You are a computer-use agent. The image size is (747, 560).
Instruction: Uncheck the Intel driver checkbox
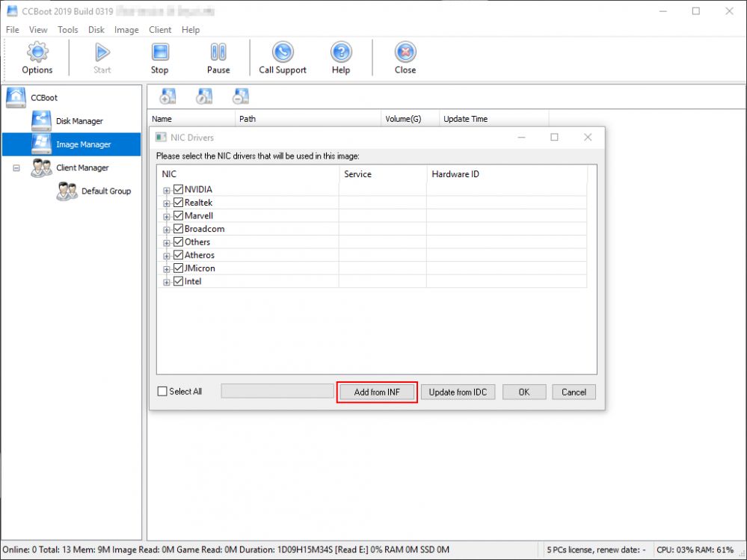(179, 281)
